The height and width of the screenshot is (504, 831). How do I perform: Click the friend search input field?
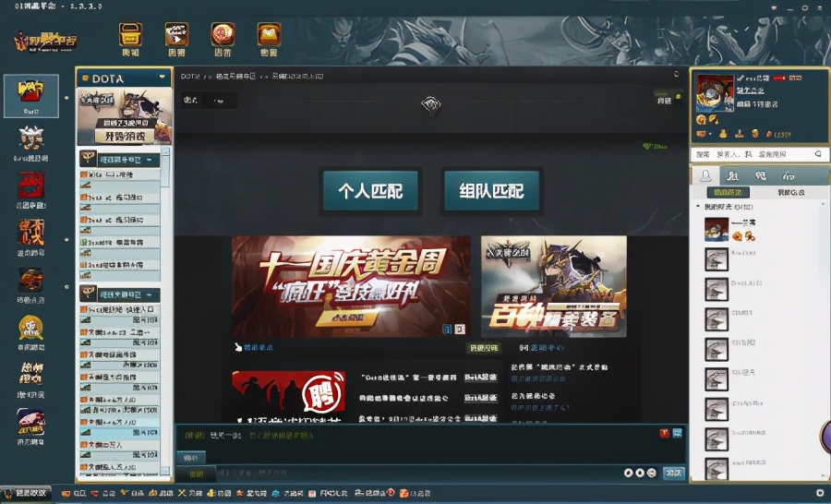click(753, 153)
